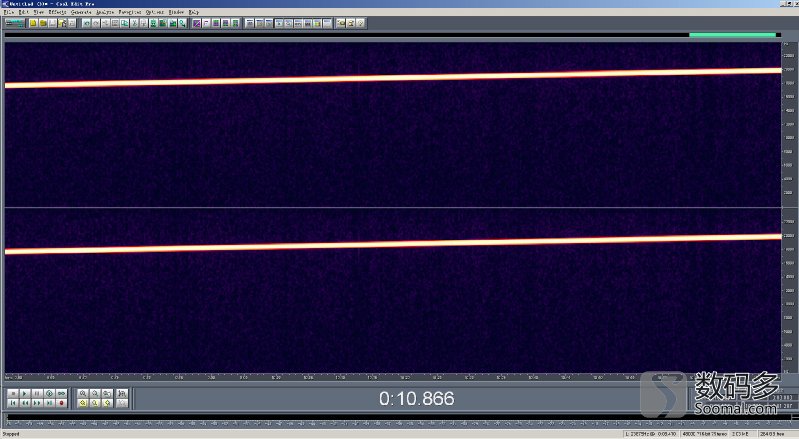The height and width of the screenshot is (439, 799).
Task: Jump to end with Go to End button
Action: coord(49,403)
